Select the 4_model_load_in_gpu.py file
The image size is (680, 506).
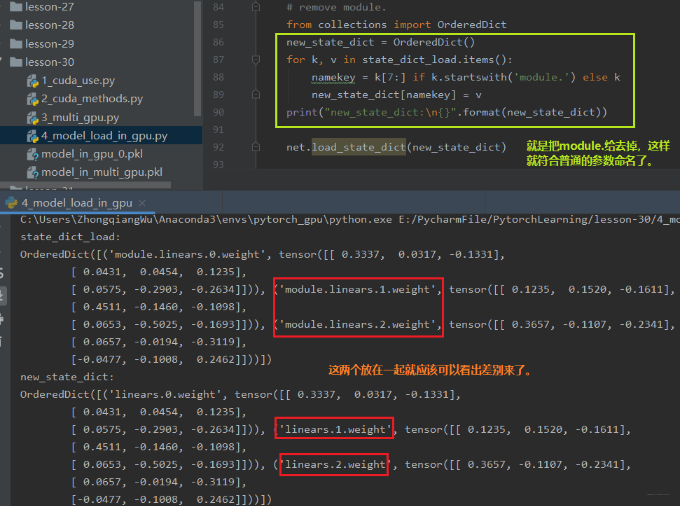[x=101, y=136]
